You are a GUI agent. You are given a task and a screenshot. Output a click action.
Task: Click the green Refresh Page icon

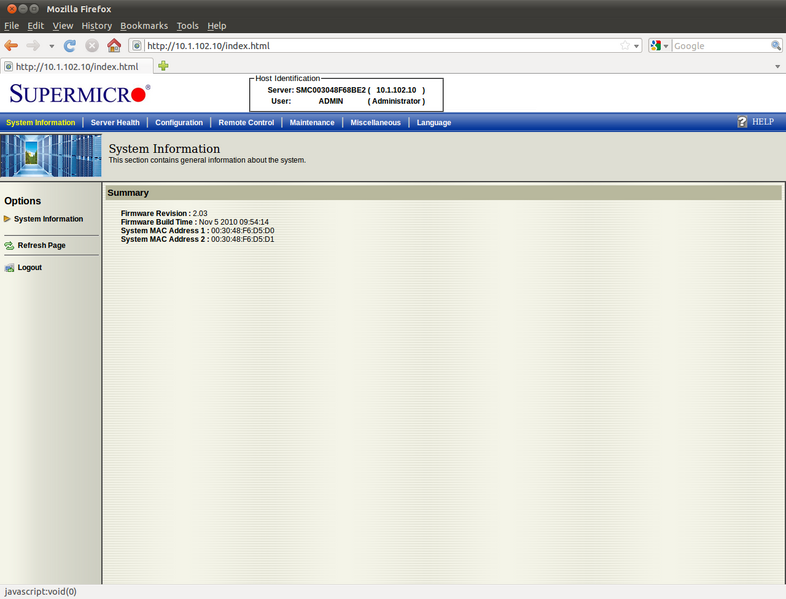click(9, 246)
